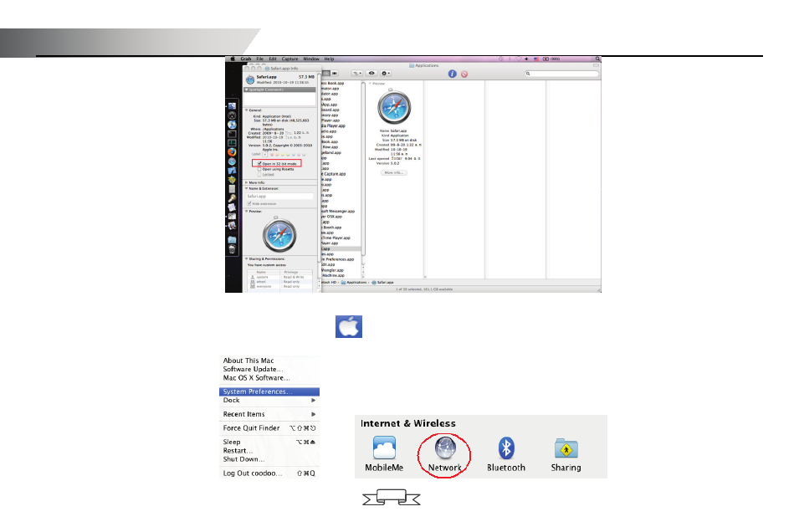This screenshot has width=799, height=532.
Task: Select System Preferences menu item
Action: click(269, 391)
